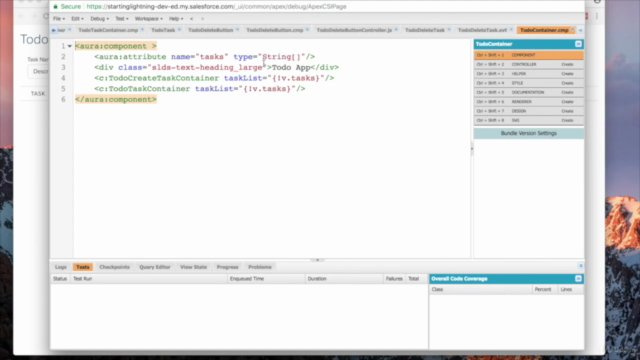This screenshot has height=360, width=640.
Task: Open Bundle Version Settings
Action: coord(529,133)
